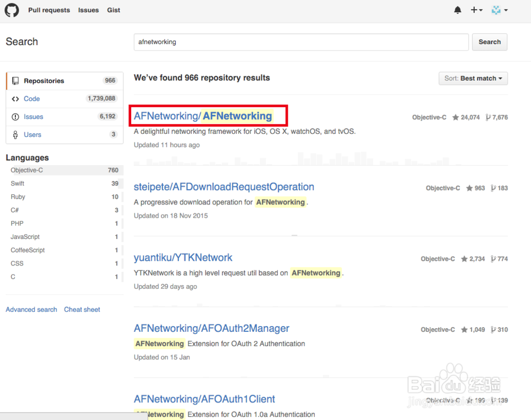This screenshot has width=531, height=420.
Task: Click 'We've found 966 repository results' heading
Action: click(x=202, y=78)
